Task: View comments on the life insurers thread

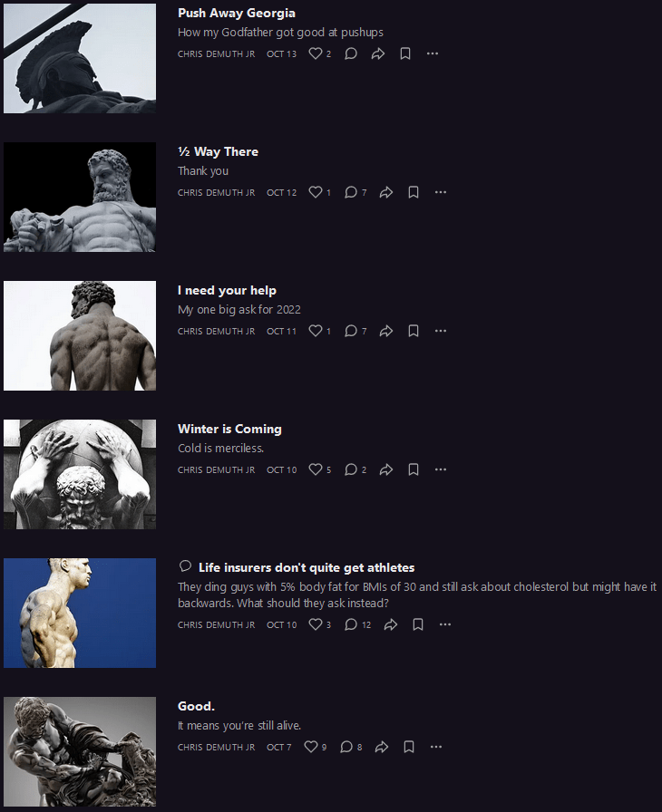Action: click(x=358, y=624)
